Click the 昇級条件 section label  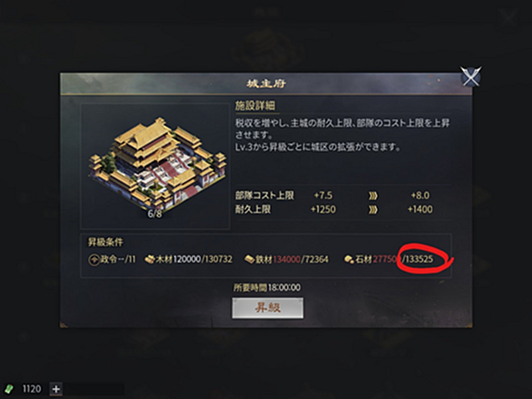pos(105,242)
